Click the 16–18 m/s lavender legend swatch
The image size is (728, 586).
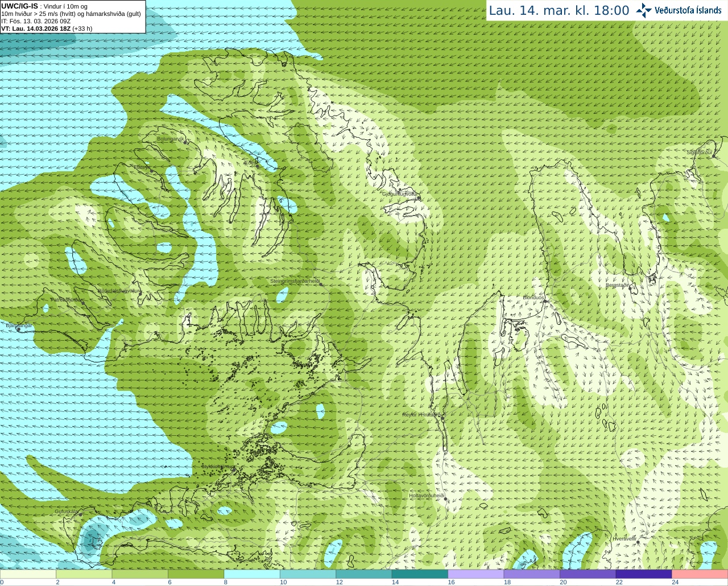(x=476, y=574)
